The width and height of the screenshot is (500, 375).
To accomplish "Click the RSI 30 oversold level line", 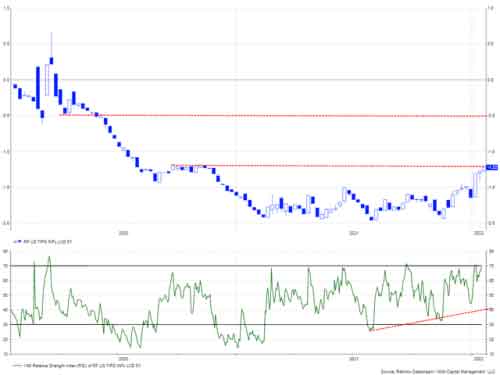I will tap(246, 324).
